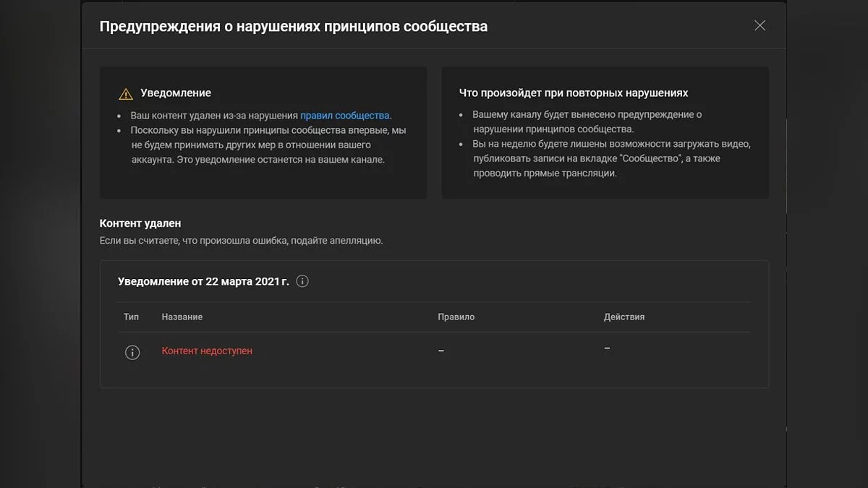This screenshot has width=868, height=488.
Task: Click the "Контент удален" section heading
Action: (140, 223)
